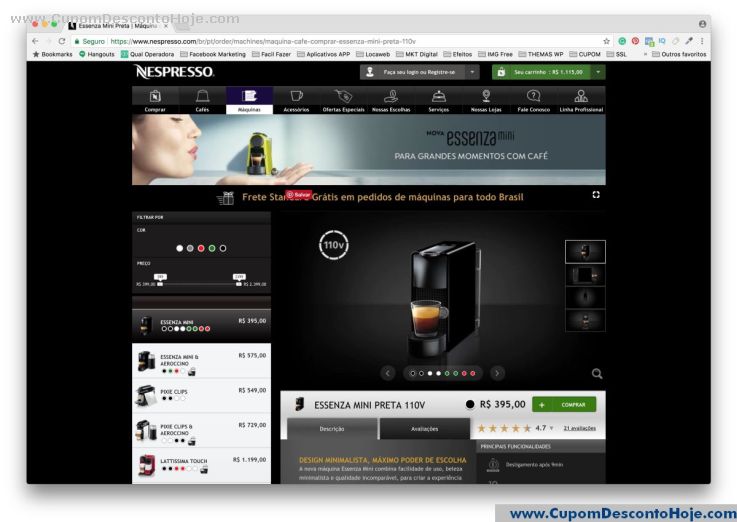The width and height of the screenshot is (737, 522).
Task: Click the 110v voltage badge
Action: point(334,245)
